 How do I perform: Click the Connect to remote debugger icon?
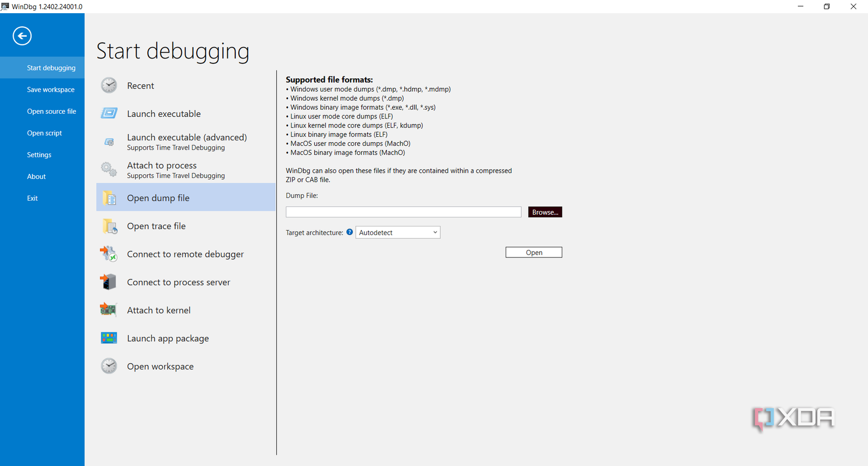(x=109, y=254)
